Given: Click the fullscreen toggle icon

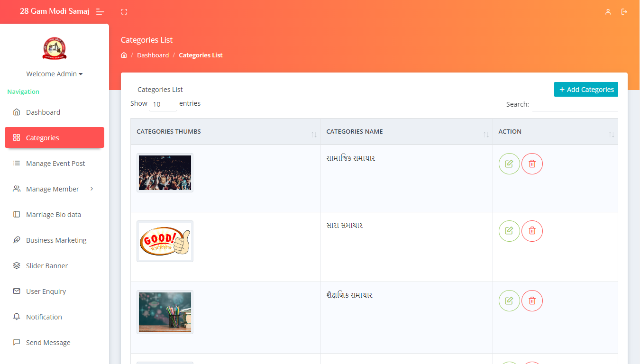Looking at the screenshot, I should 124,12.
